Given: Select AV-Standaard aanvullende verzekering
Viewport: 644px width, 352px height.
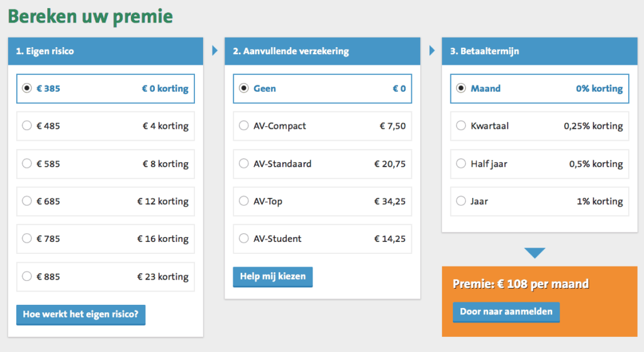Looking at the screenshot, I should coord(244,163).
